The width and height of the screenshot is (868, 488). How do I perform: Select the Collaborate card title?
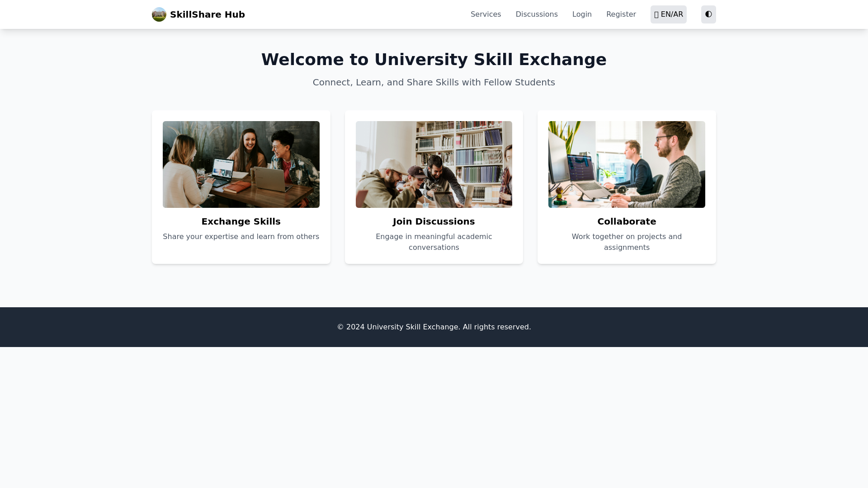(x=627, y=221)
